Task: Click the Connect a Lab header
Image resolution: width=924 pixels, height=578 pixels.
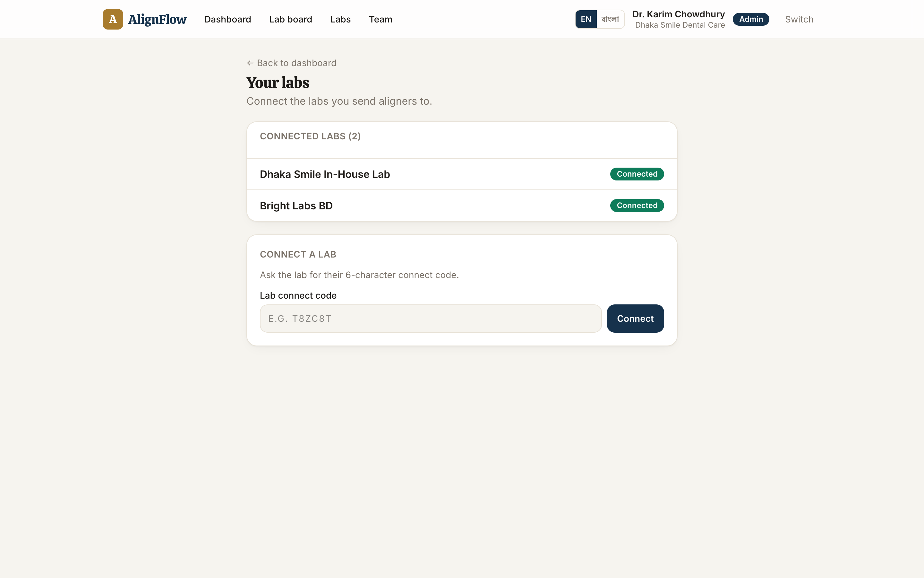Action: 298,254
